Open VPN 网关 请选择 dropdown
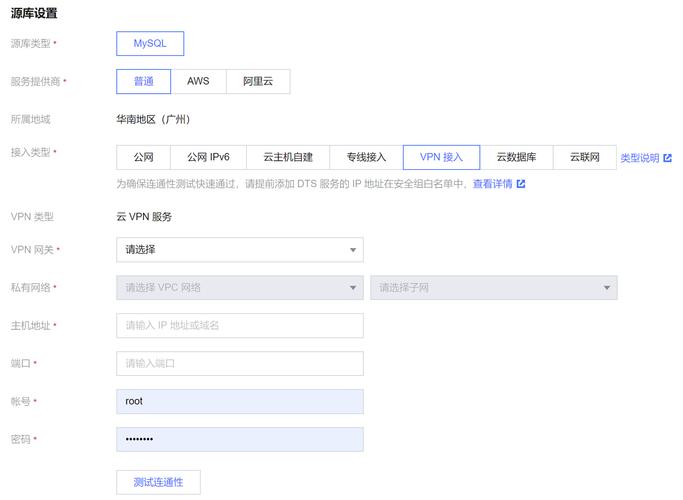Viewport: 683px width, 500px height. (x=240, y=250)
